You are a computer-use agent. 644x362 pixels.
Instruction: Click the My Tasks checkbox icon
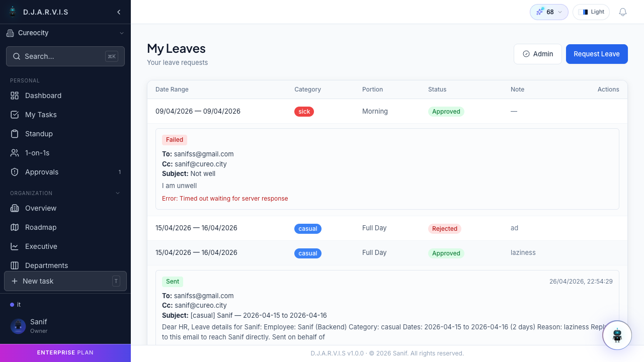[15, 115]
